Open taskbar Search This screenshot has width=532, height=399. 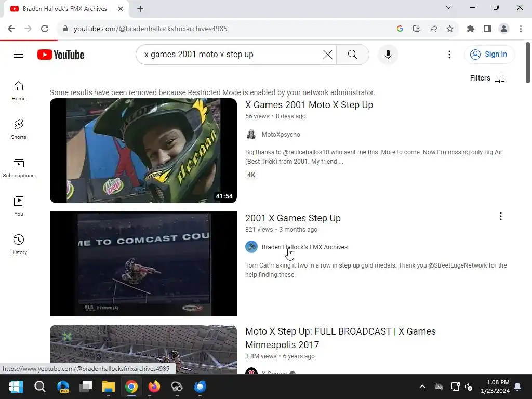coord(39,387)
